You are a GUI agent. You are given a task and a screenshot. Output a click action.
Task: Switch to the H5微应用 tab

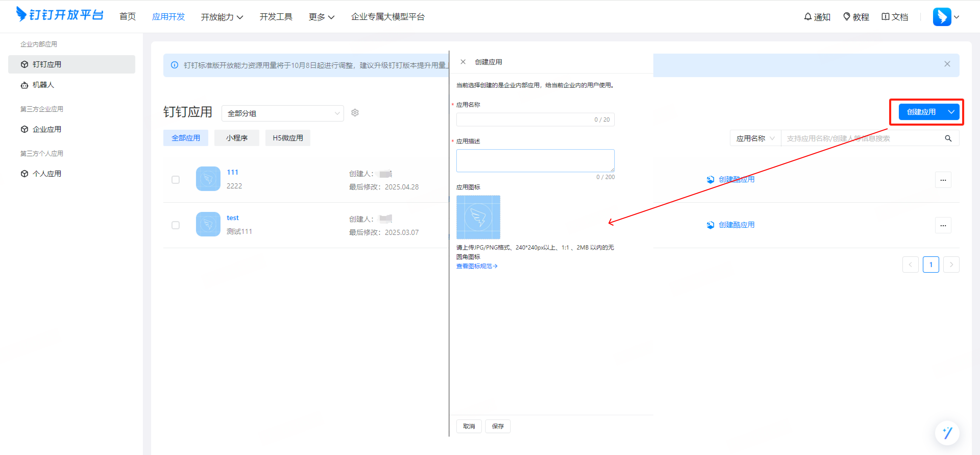click(288, 138)
